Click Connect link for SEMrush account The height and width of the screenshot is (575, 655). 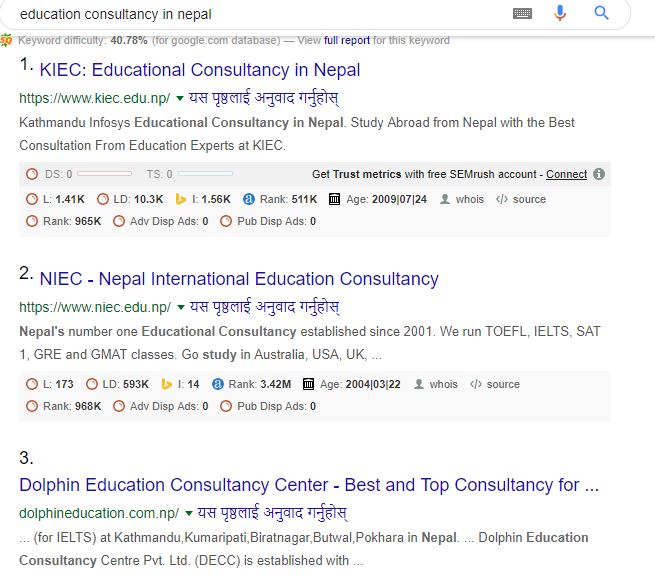[566, 174]
